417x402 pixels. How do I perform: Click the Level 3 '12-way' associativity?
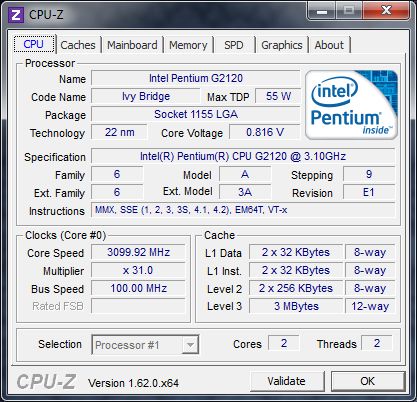pos(370,306)
